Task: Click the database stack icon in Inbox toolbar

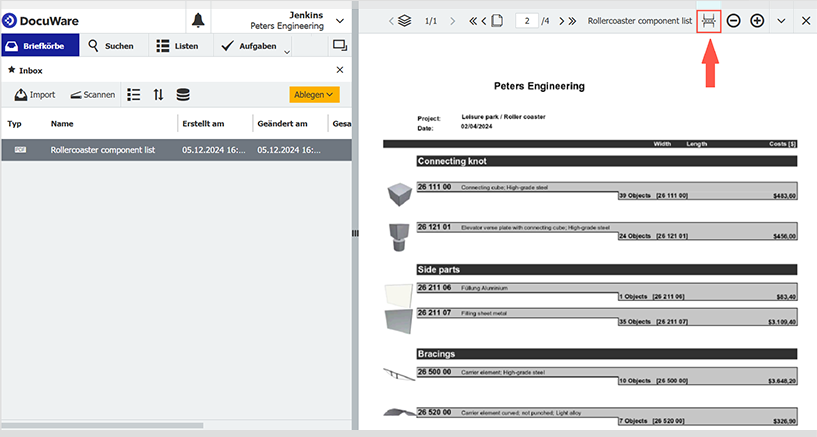Action: (x=183, y=95)
